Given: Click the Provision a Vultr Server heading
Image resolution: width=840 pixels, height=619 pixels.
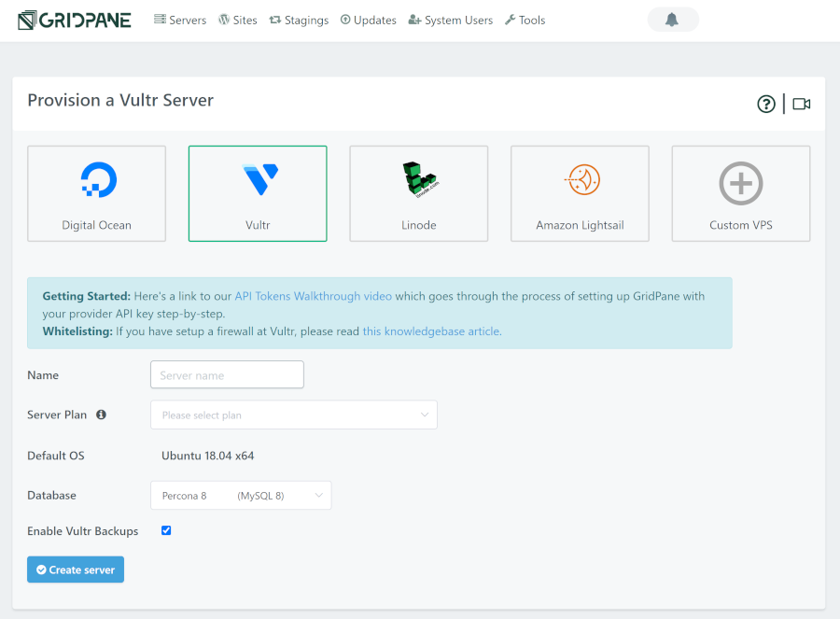Looking at the screenshot, I should pos(120,100).
